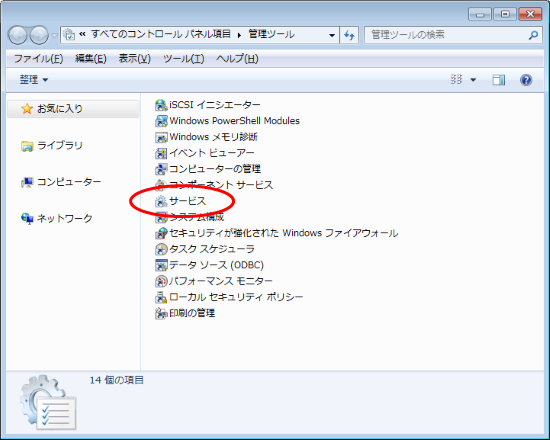Viewport: 550px width, 440px height.
Task: Open the 表示(V) menu
Action: point(134,59)
